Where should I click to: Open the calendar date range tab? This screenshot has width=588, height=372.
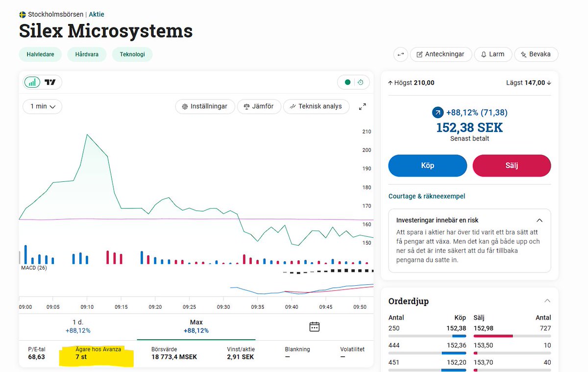pos(315,326)
